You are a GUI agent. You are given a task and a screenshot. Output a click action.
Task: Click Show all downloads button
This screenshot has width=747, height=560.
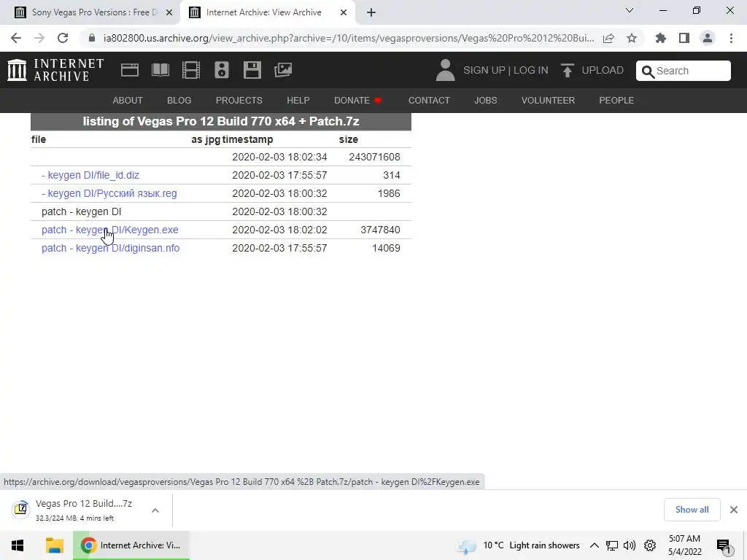692,510
